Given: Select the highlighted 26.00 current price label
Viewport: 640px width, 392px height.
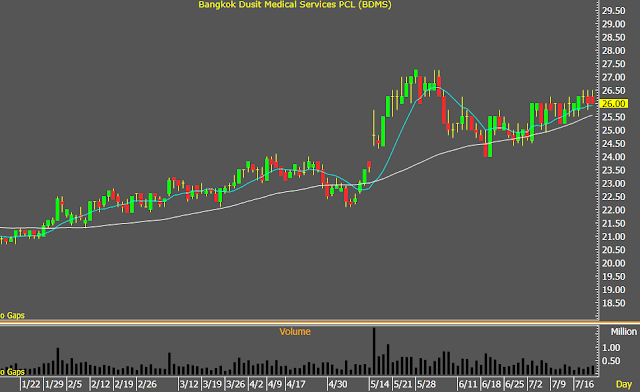Looking at the screenshot, I should [x=614, y=104].
